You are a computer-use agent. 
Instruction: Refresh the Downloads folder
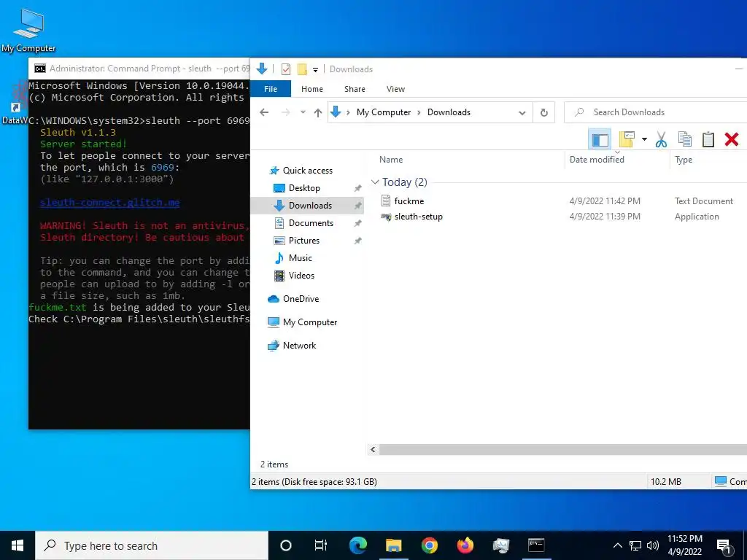point(544,113)
